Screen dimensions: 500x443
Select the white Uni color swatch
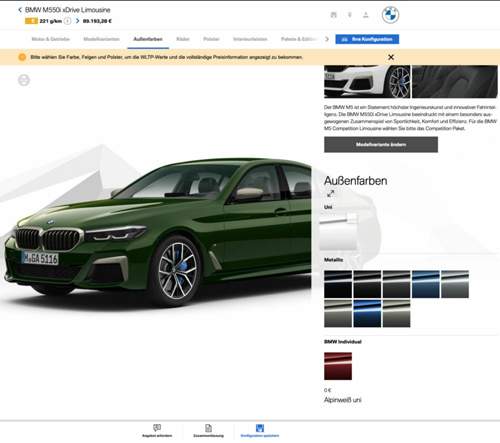click(338, 231)
